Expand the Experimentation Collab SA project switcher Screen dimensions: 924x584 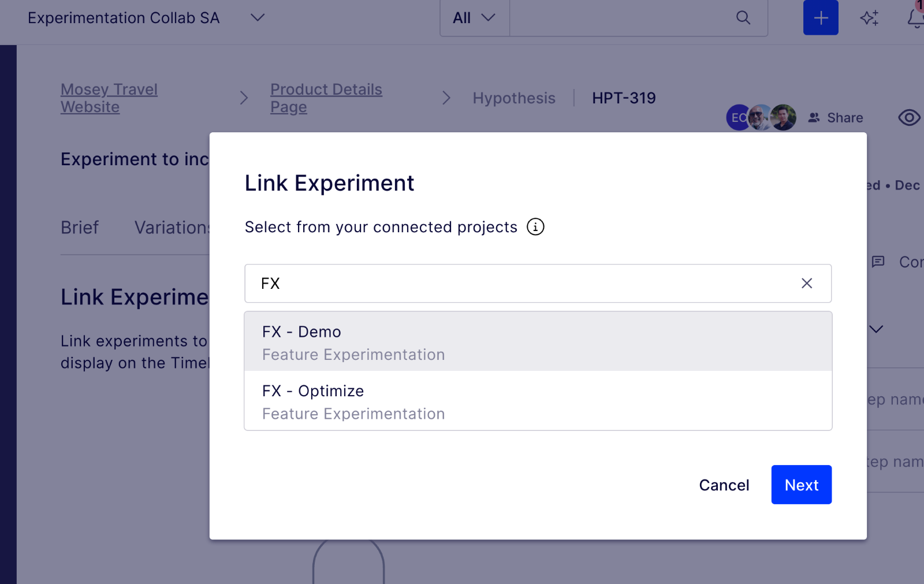pos(258,18)
